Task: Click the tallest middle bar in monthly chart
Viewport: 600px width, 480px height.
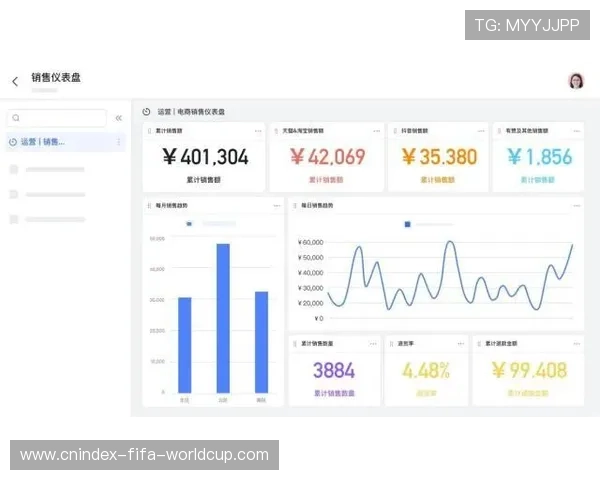Action: 223,318
